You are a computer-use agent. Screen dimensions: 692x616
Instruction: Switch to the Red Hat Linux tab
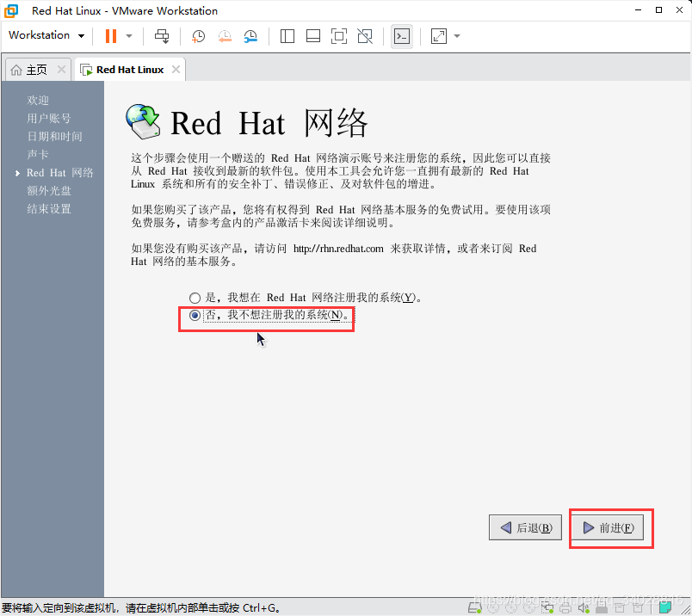click(127, 69)
